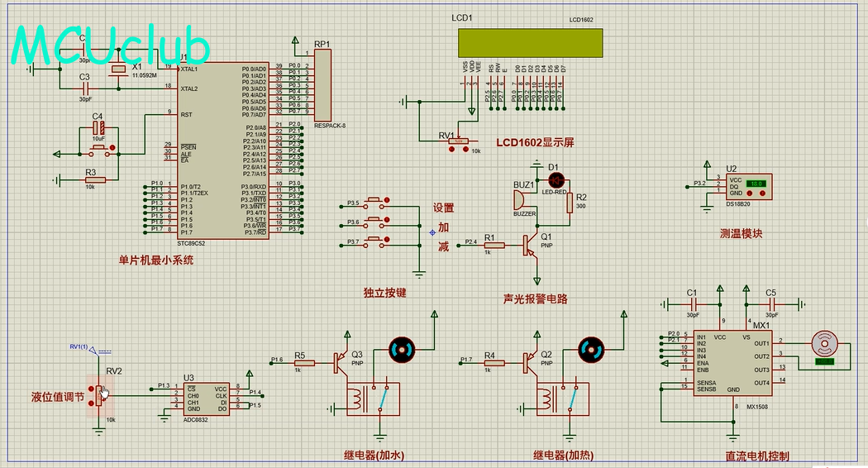The image size is (868, 468).
Task: Click the LCD1602 green display screen
Action: [x=529, y=43]
